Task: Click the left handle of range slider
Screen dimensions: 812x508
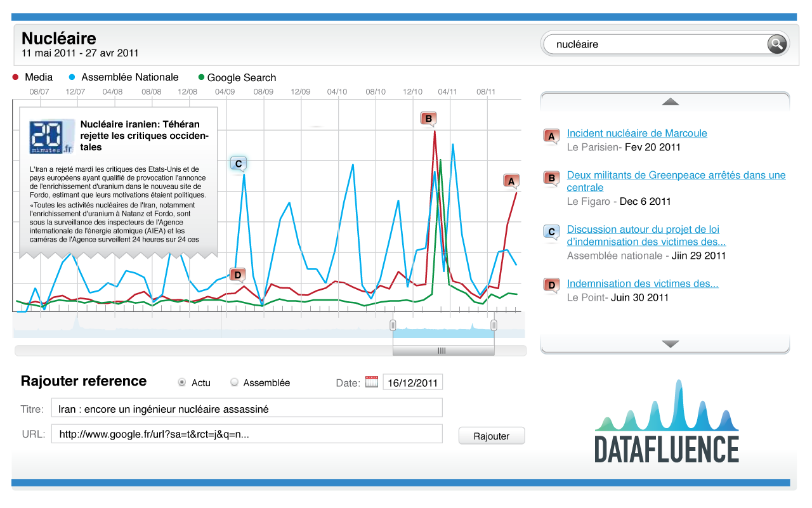Action: pos(393,325)
